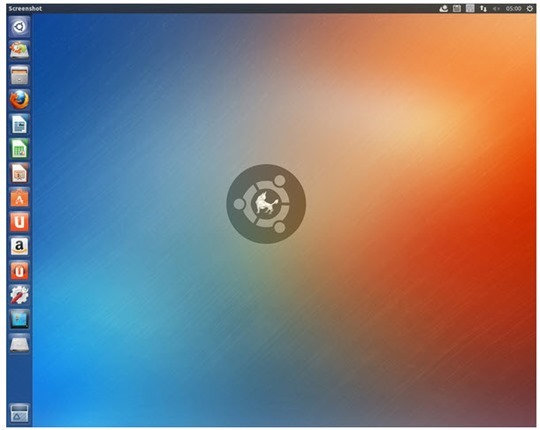The height and width of the screenshot is (430, 540).
Task: Open LibreOffice Calc spreadsheet
Action: pos(19,149)
